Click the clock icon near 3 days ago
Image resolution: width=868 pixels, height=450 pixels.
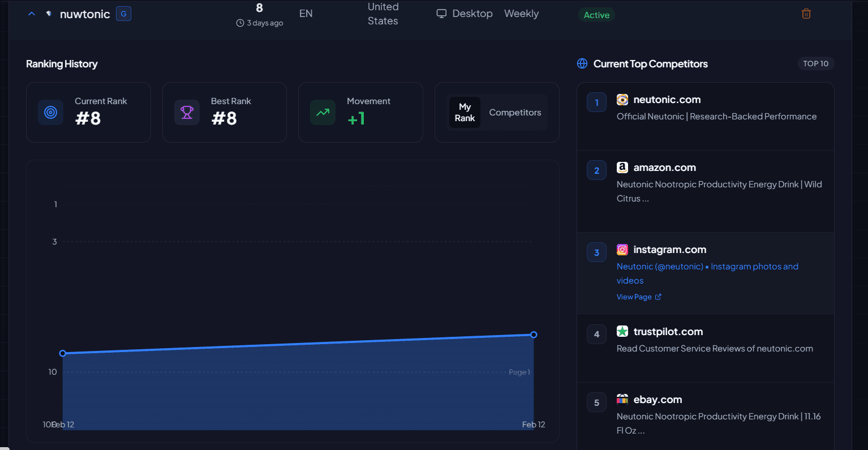coord(239,23)
